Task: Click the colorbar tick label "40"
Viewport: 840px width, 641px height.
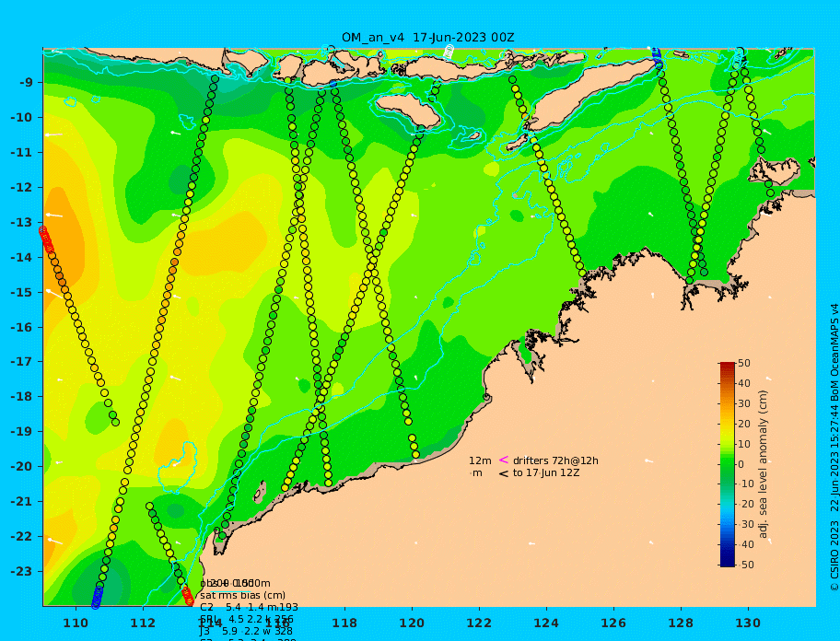Action: pyautogui.click(x=744, y=383)
